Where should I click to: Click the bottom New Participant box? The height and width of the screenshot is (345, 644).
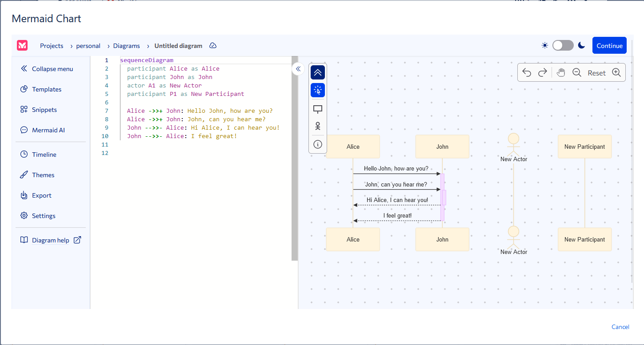tap(585, 239)
